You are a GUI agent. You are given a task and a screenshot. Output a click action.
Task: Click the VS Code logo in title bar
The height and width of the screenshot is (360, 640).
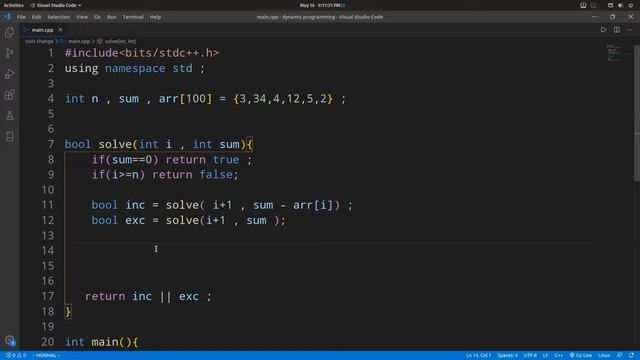click(7, 17)
